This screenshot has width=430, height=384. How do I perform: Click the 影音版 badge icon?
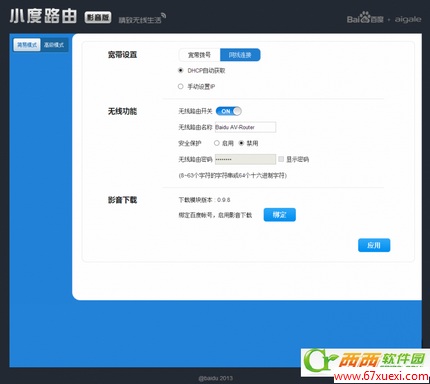pyautogui.click(x=98, y=17)
